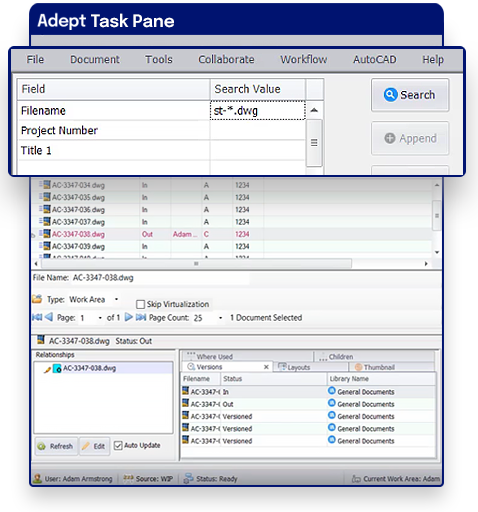Sort versions by Filename column header
The width and height of the screenshot is (478, 512).
[201, 379]
